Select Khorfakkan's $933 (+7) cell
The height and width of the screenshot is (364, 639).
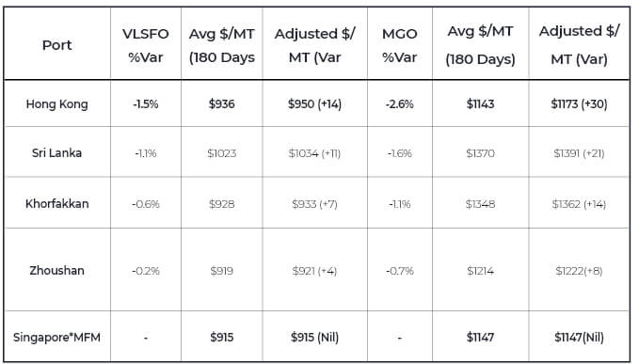[x=314, y=203]
